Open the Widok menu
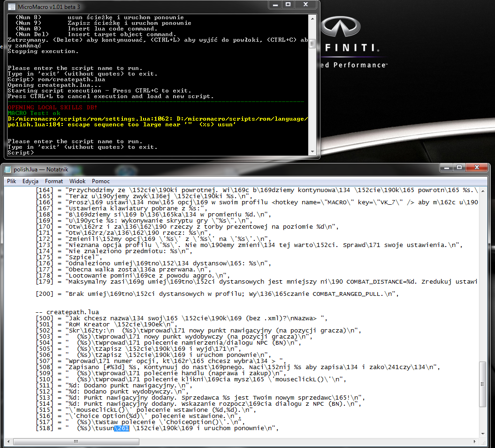Viewport: 495px width, 448px height. click(77, 181)
